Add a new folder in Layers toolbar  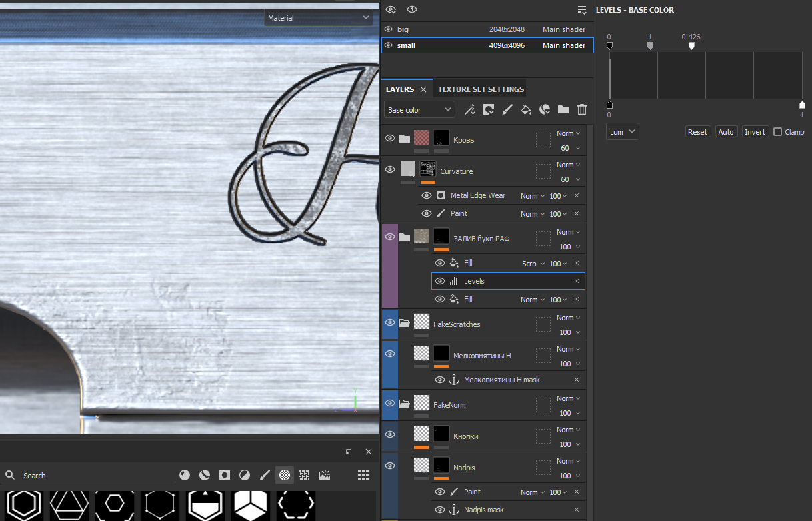click(563, 109)
